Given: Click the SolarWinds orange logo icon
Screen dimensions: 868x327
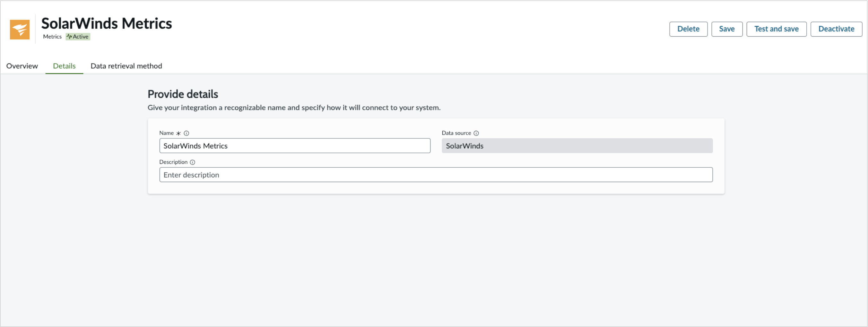Looking at the screenshot, I should (x=20, y=29).
